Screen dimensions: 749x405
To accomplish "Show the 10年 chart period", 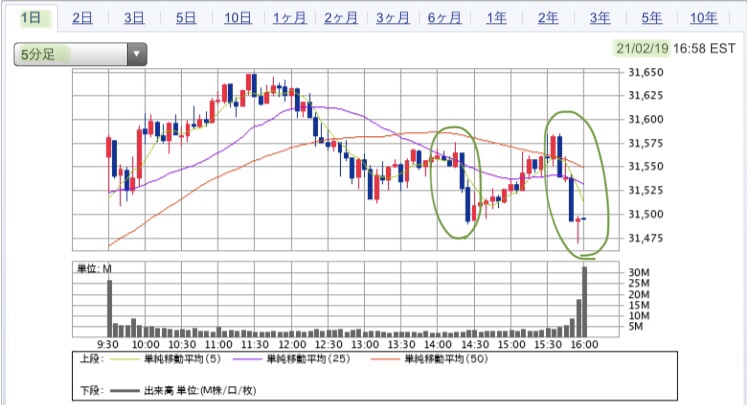I will pos(704,18).
